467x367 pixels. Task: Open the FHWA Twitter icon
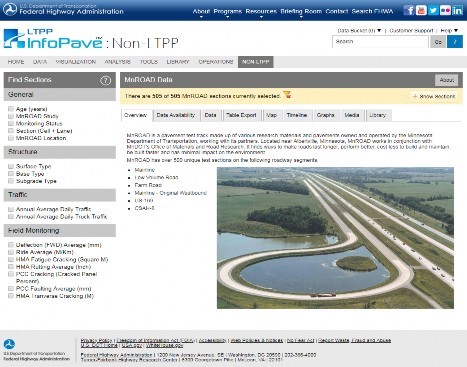coord(433,10)
